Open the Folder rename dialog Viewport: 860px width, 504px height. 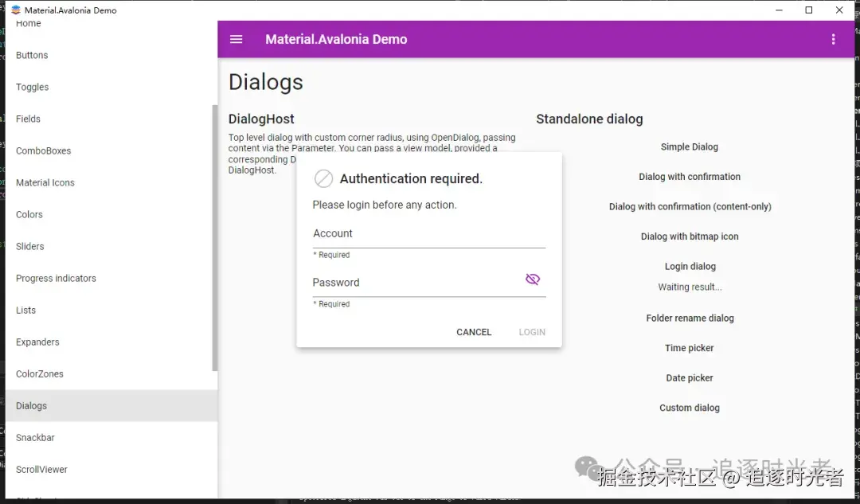(x=690, y=318)
